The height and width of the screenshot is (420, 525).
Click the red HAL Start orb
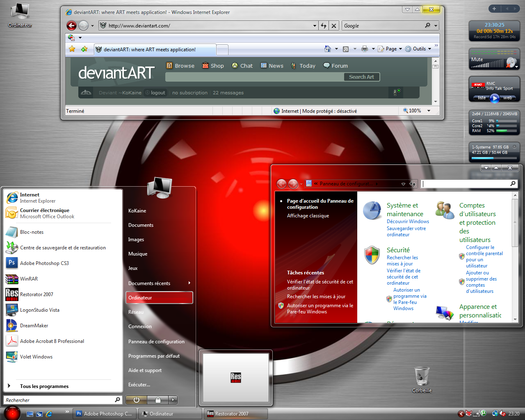tap(12, 413)
